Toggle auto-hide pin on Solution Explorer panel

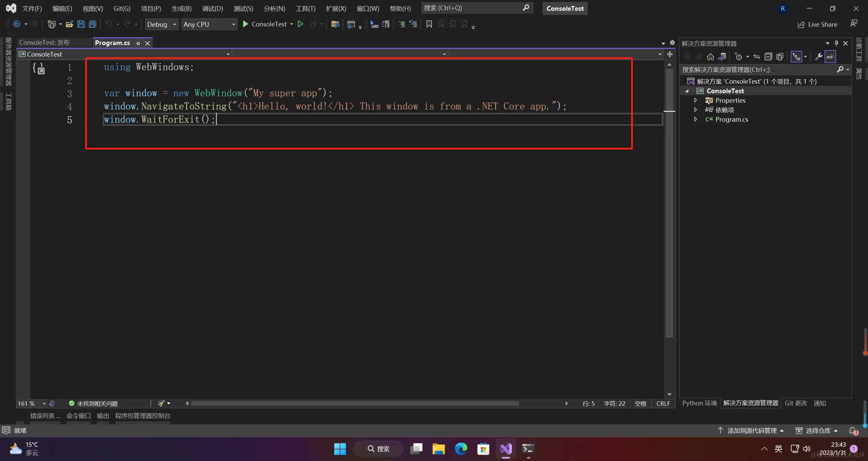836,43
